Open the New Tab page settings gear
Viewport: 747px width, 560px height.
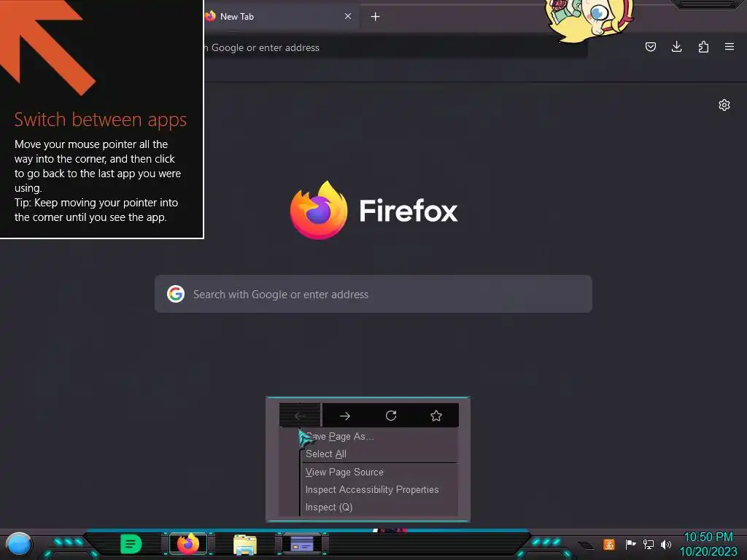(x=724, y=105)
